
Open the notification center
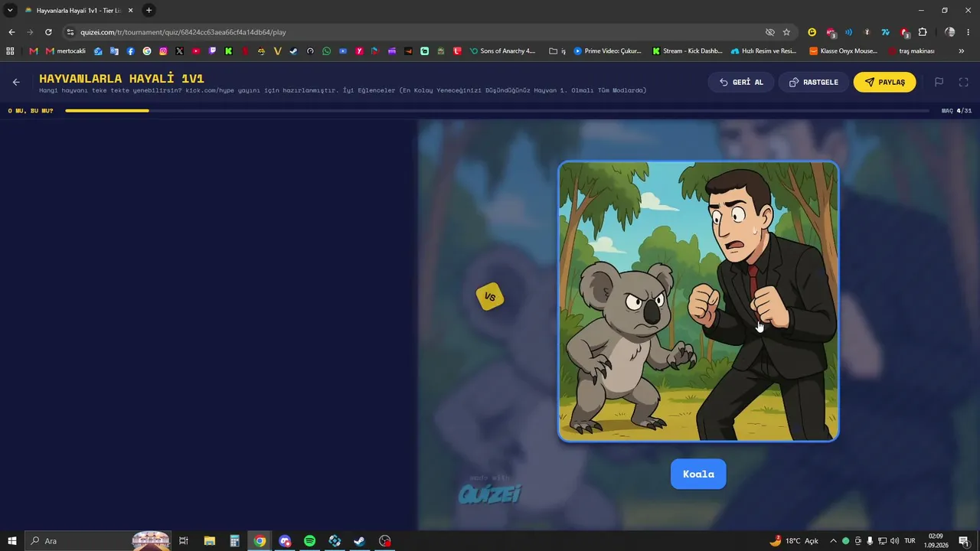[964, 541]
